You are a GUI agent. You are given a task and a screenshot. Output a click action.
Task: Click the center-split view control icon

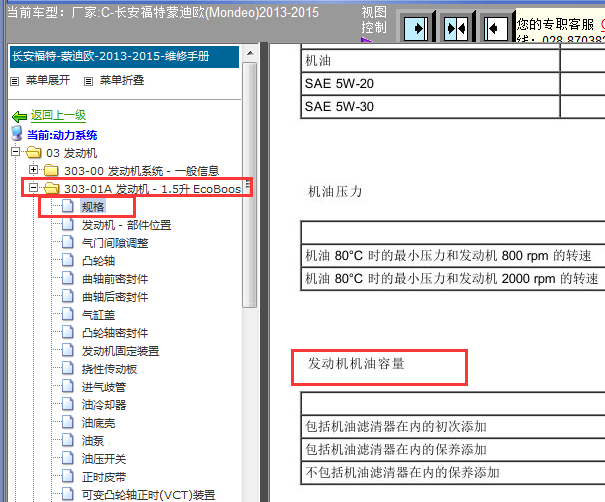[456, 29]
